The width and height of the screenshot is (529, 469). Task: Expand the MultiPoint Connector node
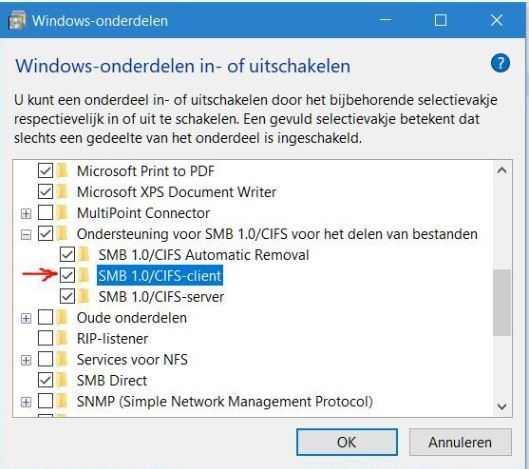point(26,213)
